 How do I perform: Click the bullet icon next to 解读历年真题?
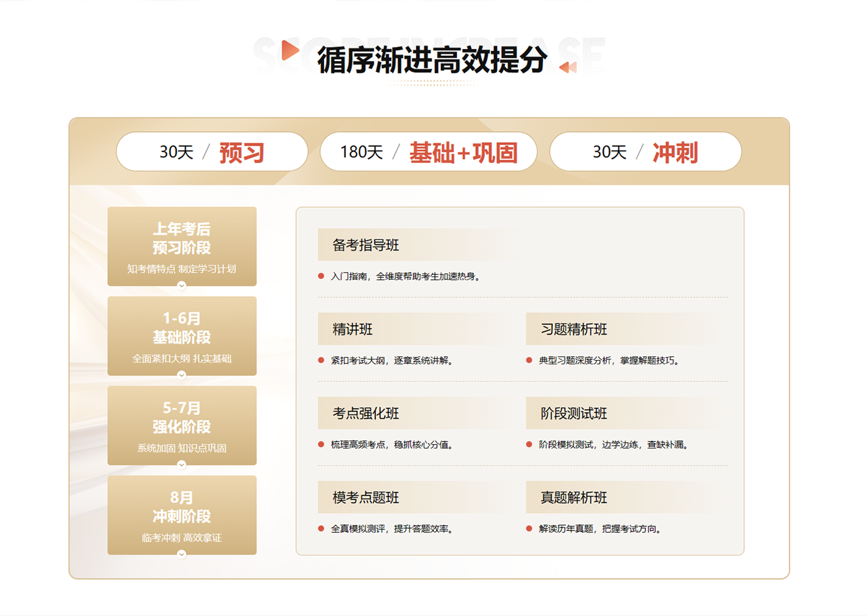pos(529,529)
